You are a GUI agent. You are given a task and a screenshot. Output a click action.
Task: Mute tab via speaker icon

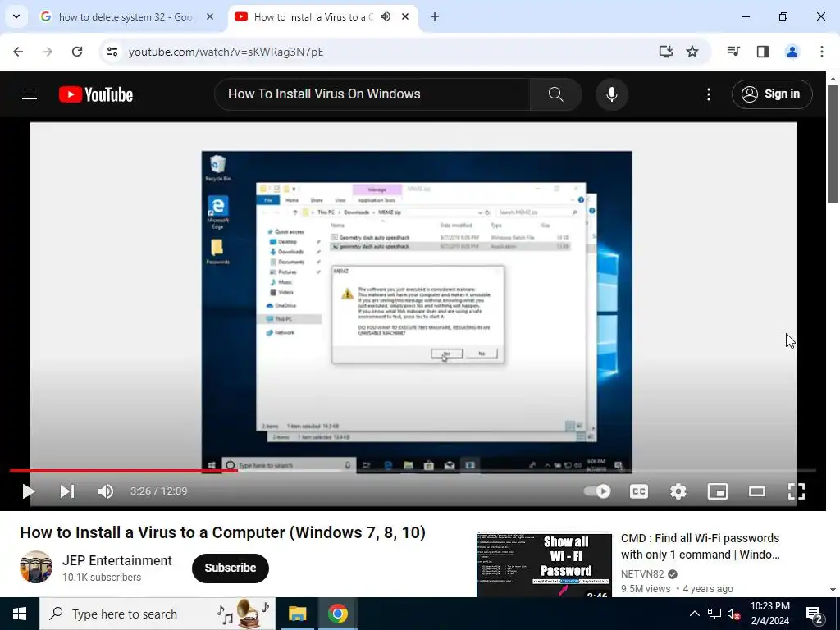[386, 16]
